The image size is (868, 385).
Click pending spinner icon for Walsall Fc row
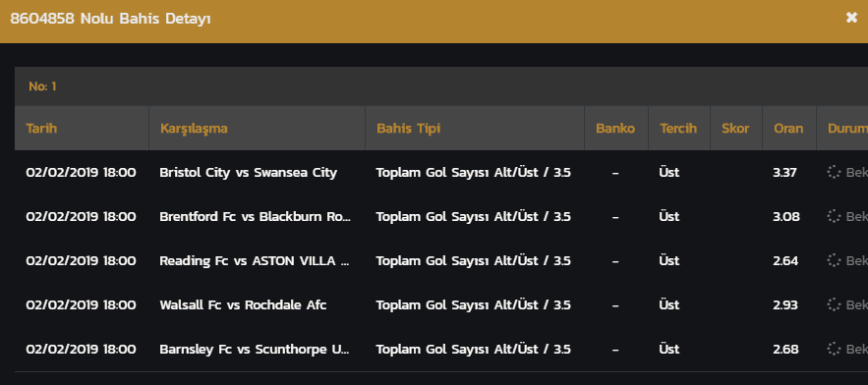pyautogui.click(x=834, y=304)
